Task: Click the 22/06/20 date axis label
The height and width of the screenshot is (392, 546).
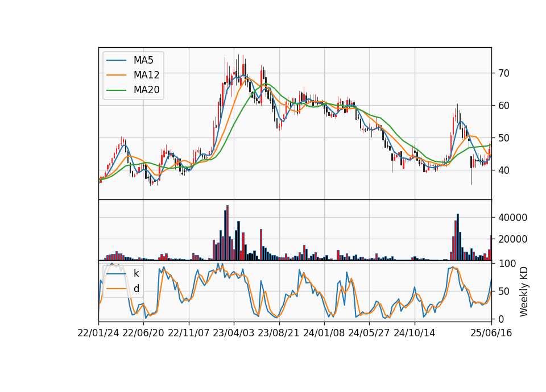Action: click(143, 333)
